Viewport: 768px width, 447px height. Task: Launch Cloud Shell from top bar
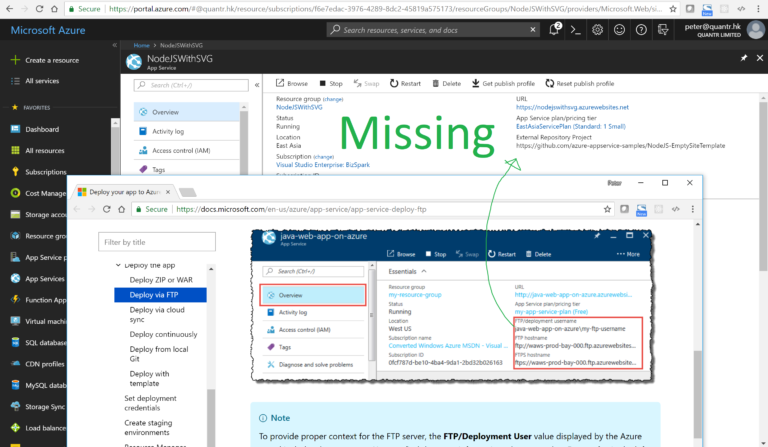click(x=576, y=30)
